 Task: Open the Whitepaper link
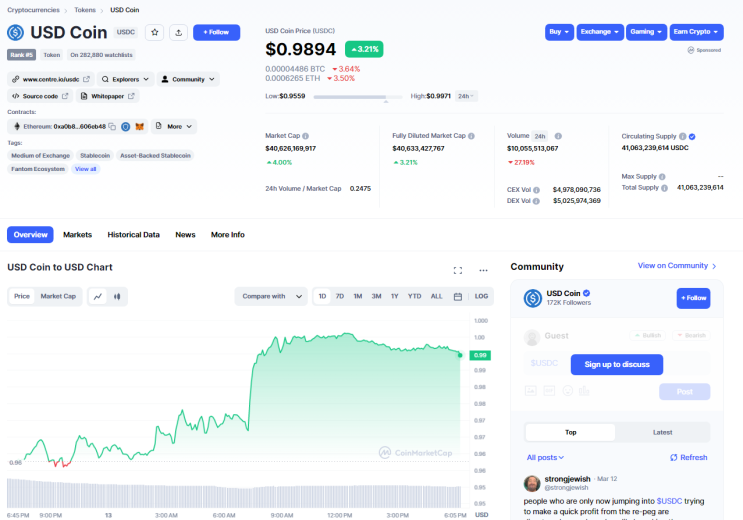[108, 96]
